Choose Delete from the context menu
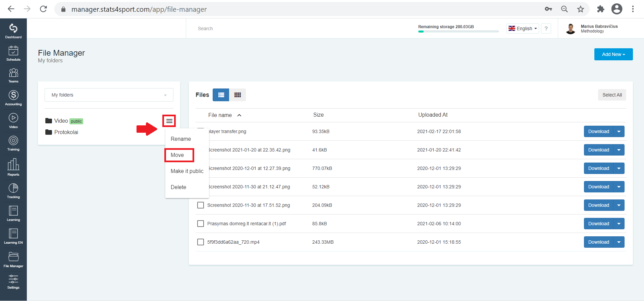The height and width of the screenshot is (301, 644). click(178, 187)
